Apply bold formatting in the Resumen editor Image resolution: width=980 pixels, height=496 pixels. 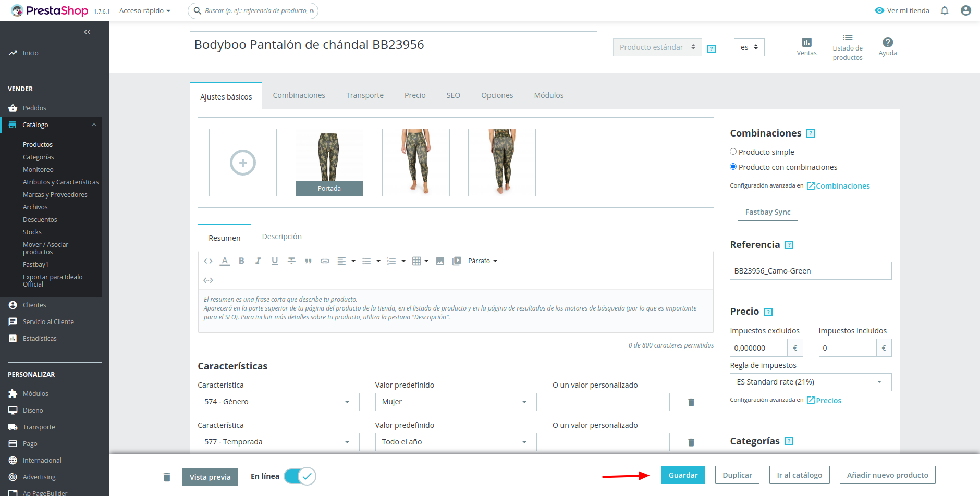[x=241, y=261]
